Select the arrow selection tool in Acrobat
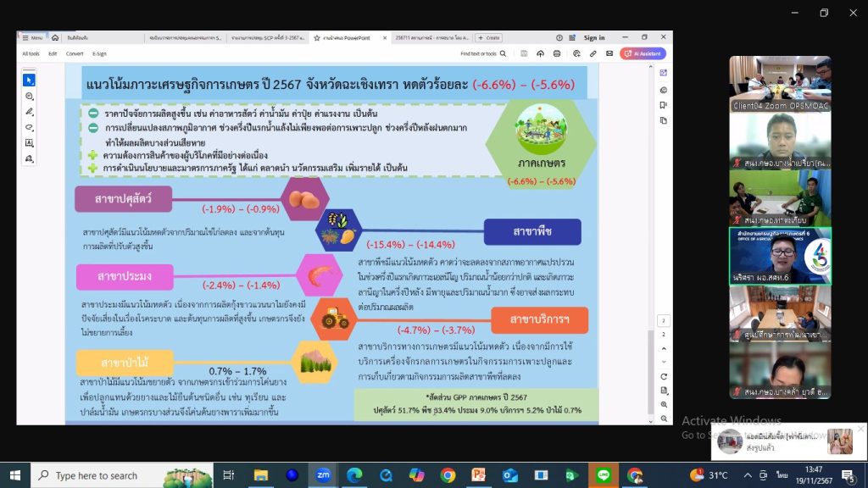Viewport: 868px width, 488px height. point(30,80)
